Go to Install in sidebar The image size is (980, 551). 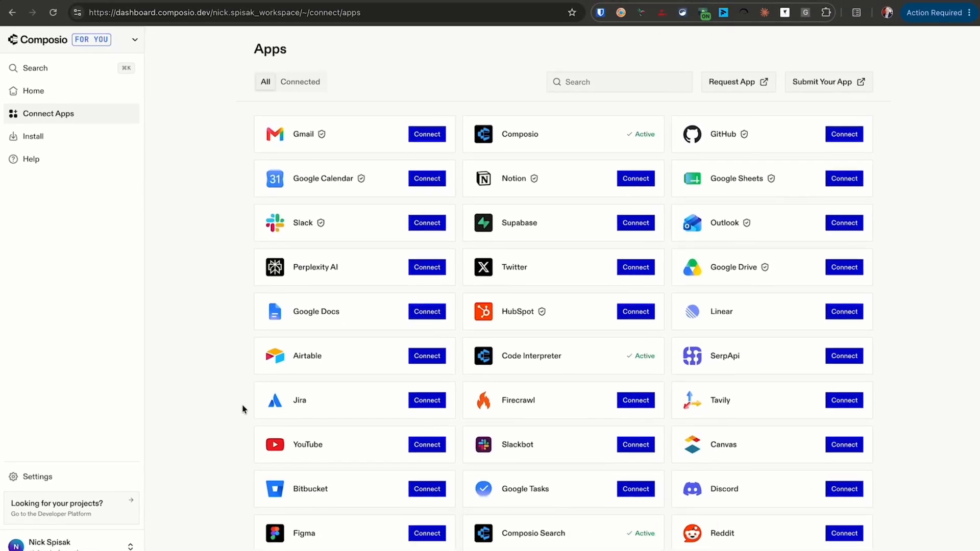[x=71, y=136]
